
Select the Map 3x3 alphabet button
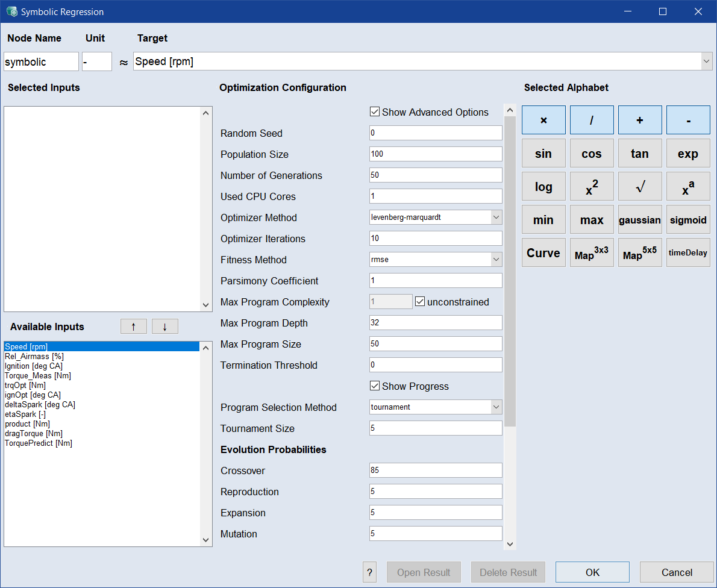592,252
